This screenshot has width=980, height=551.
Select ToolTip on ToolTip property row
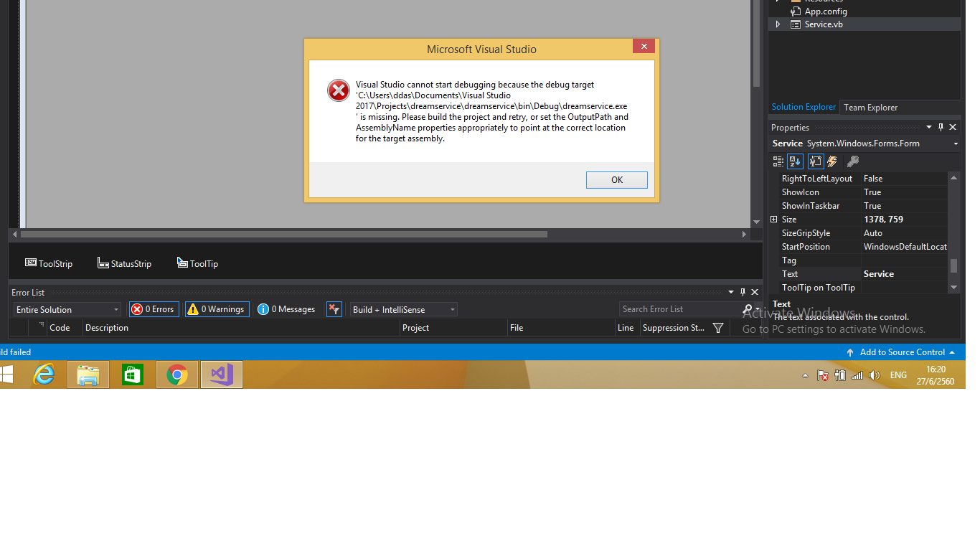click(864, 288)
